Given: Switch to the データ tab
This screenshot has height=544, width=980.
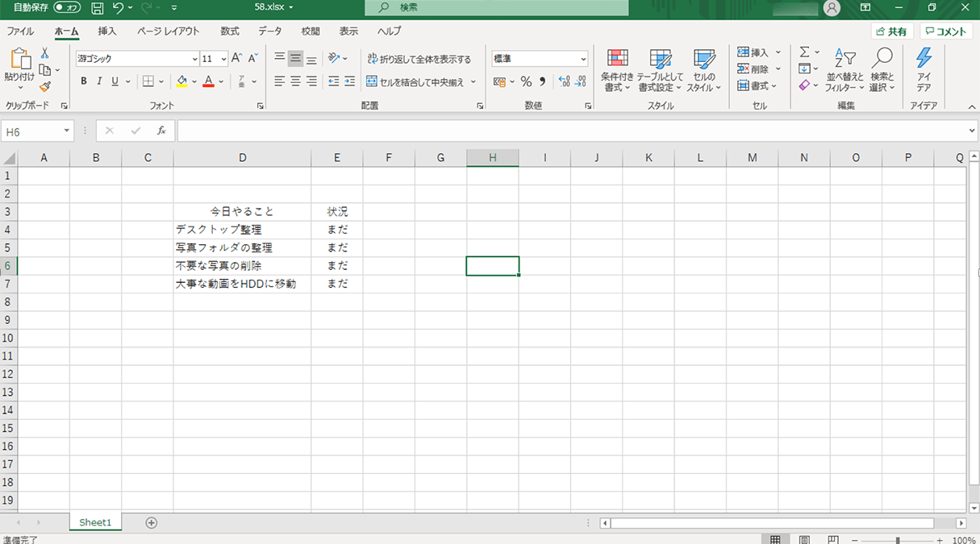Looking at the screenshot, I should coord(270,31).
